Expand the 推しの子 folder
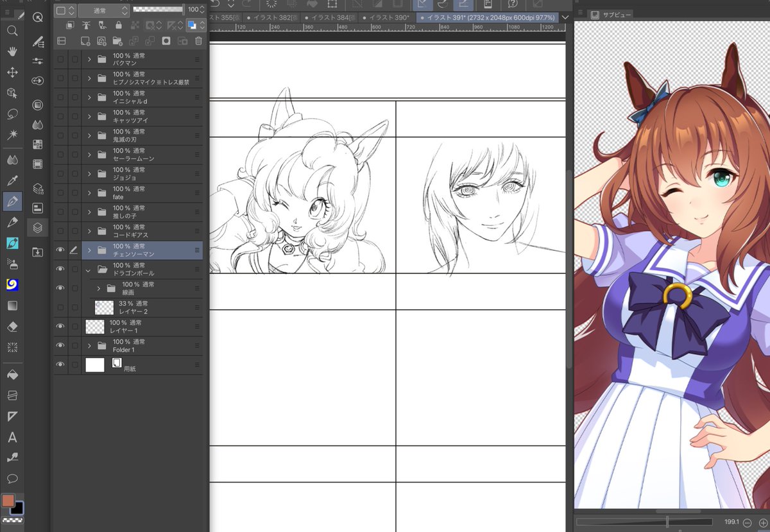 point(89,212)
